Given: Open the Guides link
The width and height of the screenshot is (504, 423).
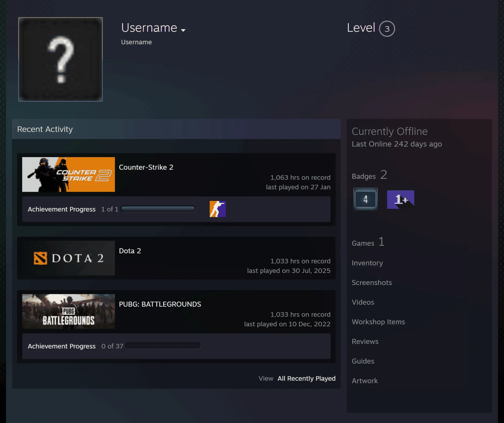Looking at the screenshot, I should [x=363, y=361].
